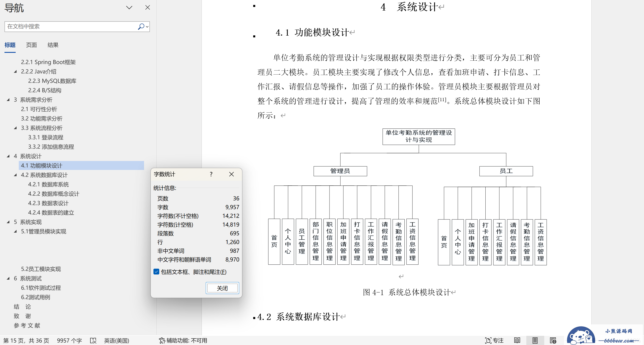
Task: Go to heading 4.2.4 数据表的建立
Action: (51, 213)
